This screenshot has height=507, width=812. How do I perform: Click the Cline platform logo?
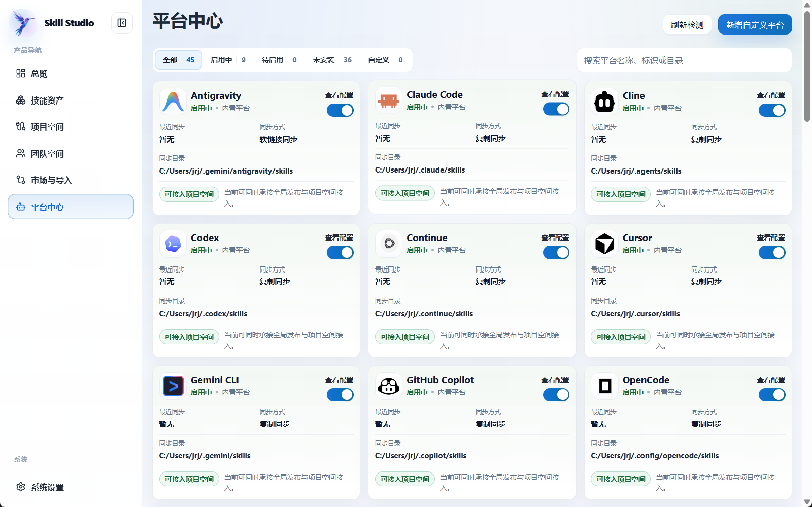coord(604,101)
